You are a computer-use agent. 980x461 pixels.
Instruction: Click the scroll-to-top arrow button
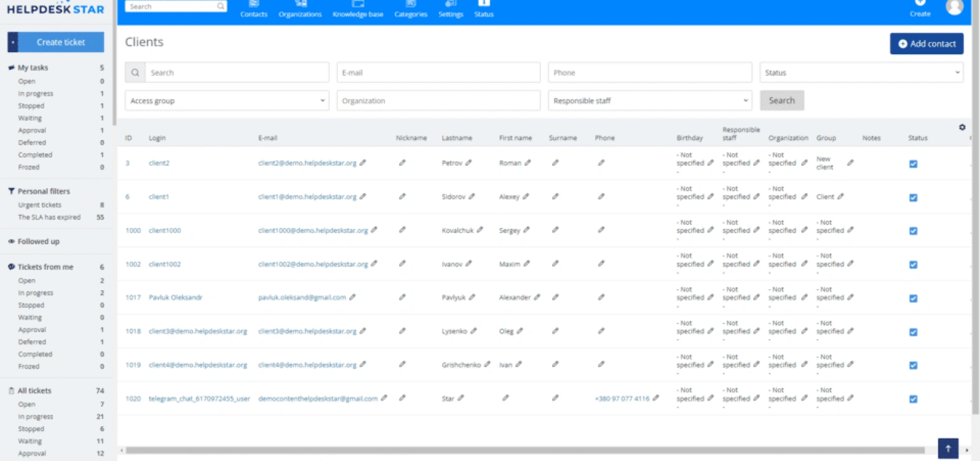point(948,448)
